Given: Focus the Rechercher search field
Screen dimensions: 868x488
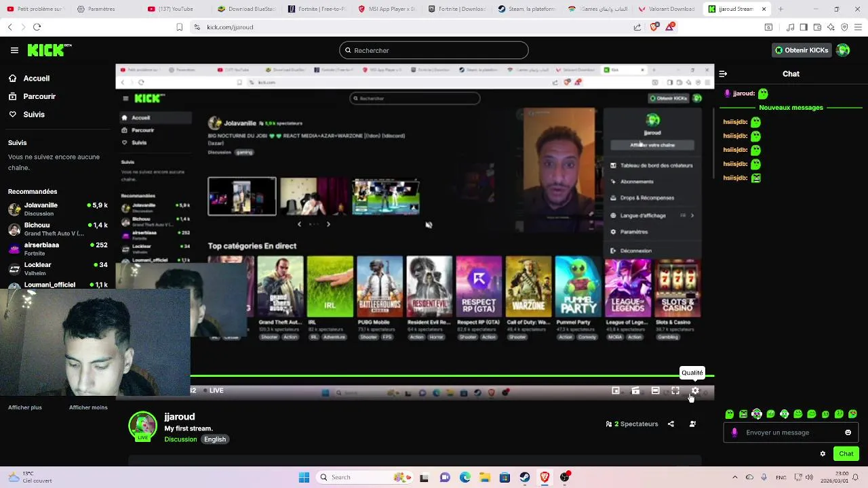Looking at the screenshot, I should 434,50.
